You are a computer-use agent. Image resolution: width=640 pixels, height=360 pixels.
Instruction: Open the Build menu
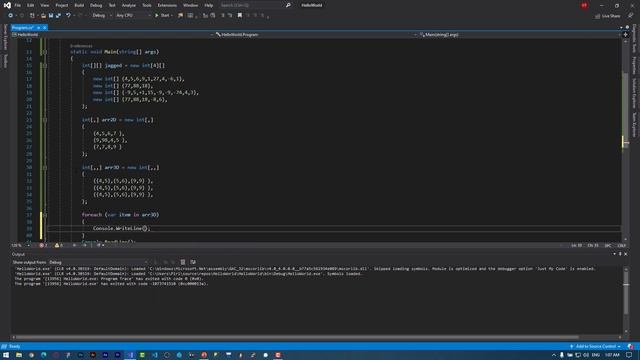click(x=79, y=5)
